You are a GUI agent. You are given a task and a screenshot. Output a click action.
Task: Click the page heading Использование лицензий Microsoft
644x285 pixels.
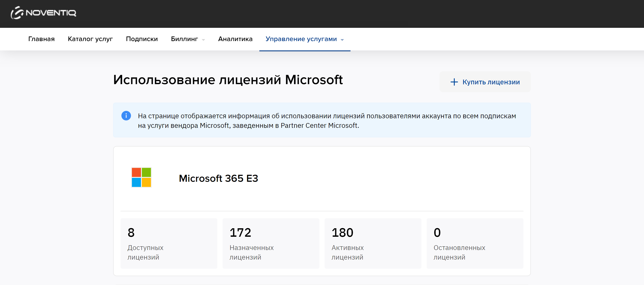coord(228,80)
